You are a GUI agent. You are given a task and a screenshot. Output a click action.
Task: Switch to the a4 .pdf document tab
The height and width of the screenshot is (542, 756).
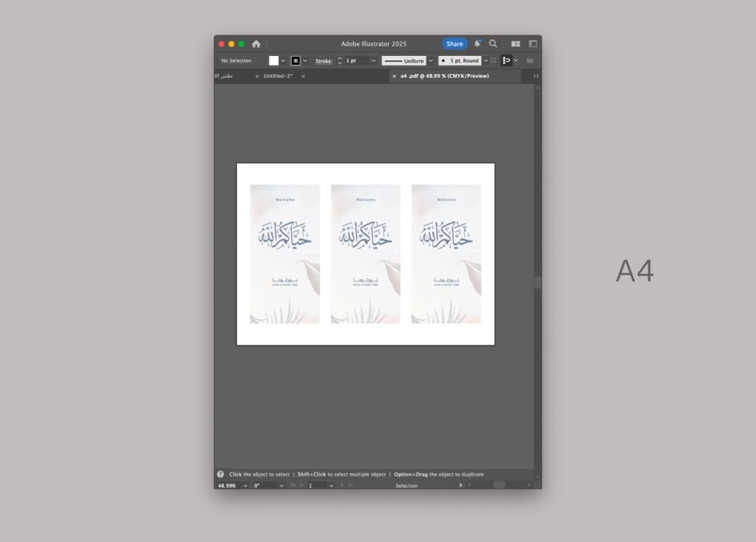click(445, 76)
